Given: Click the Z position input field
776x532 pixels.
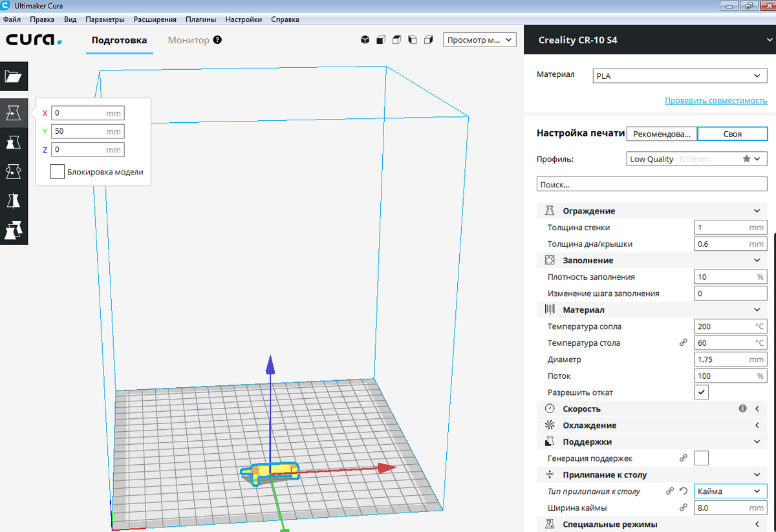Looking at the screenshot, I should pyautogui.click(x=87, y=149).
